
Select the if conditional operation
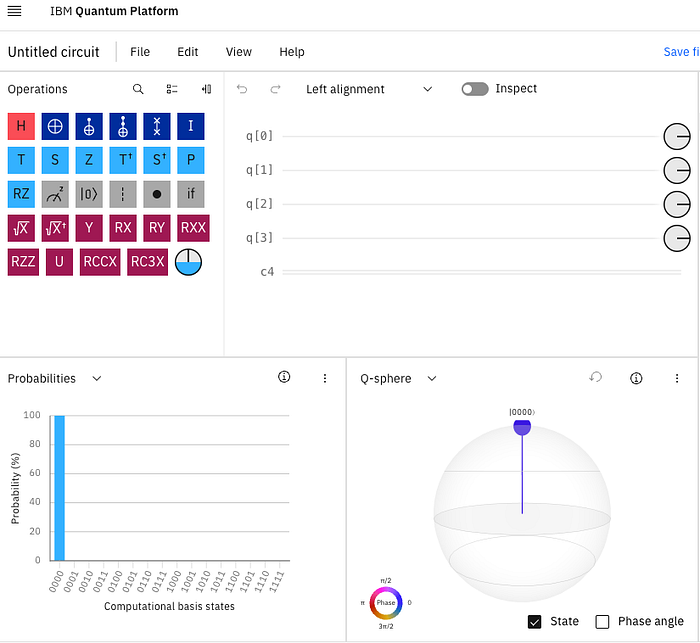coord(191,194)
